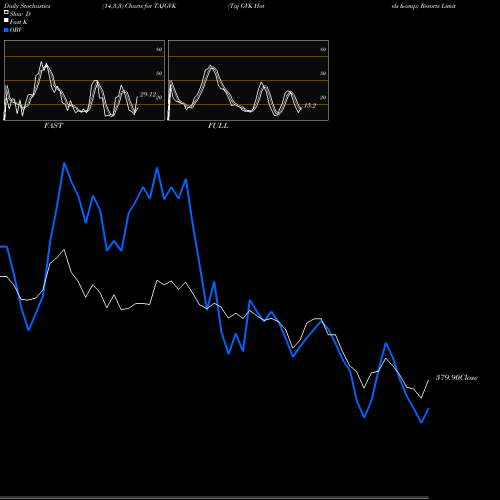Screen dimensions: 500x500
Task: Click the Slow D legend swatch
Action: coord(6,12)
